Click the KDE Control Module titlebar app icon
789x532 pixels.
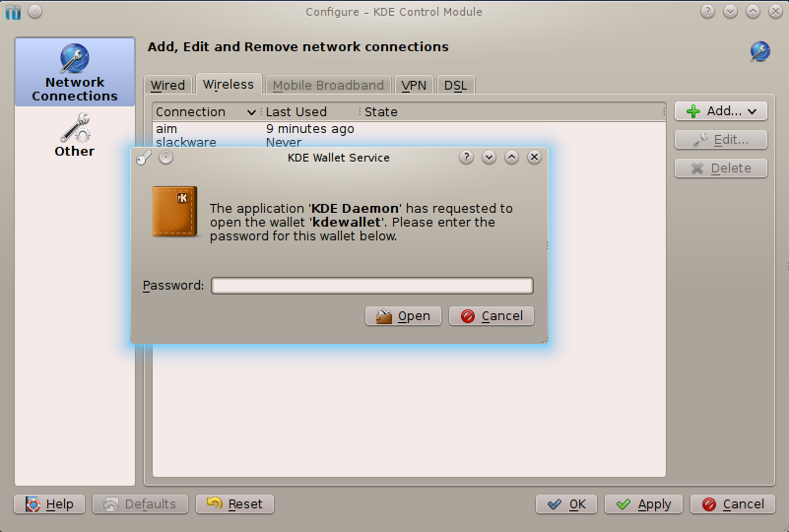point(13,12)
